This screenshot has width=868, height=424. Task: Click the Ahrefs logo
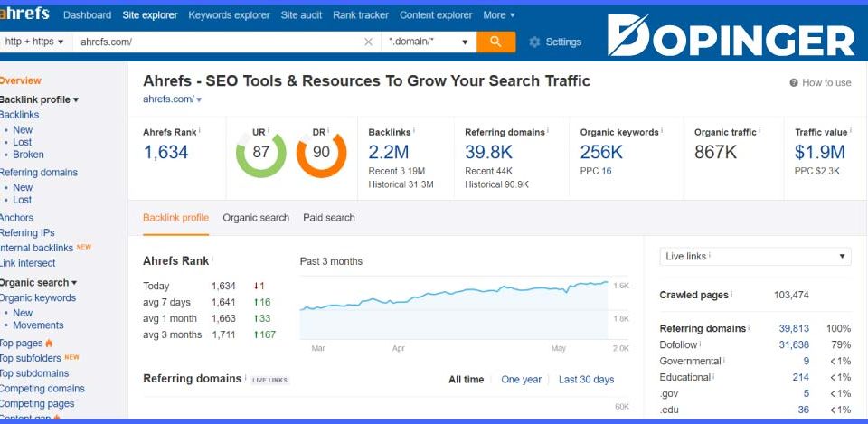[24, 14]
